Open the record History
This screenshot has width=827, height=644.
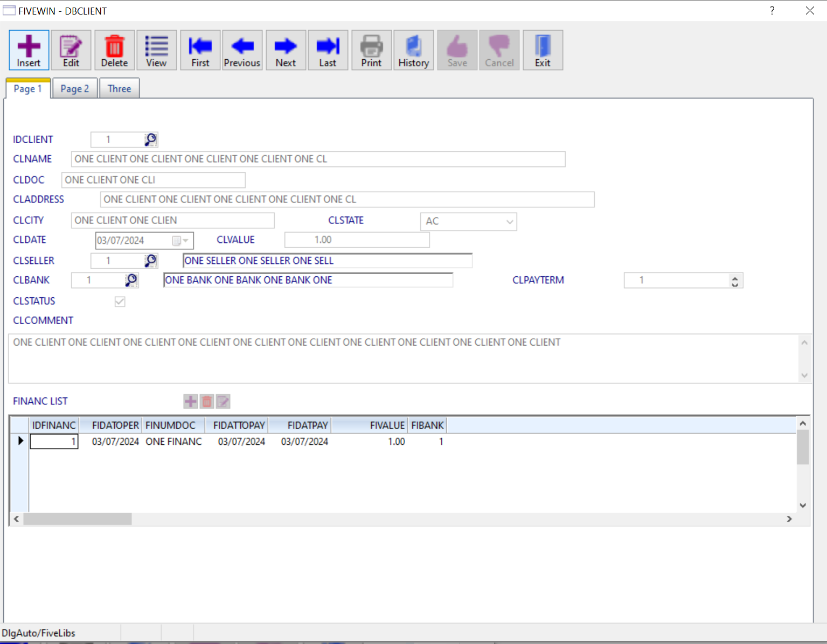click(x=413, y=50)
